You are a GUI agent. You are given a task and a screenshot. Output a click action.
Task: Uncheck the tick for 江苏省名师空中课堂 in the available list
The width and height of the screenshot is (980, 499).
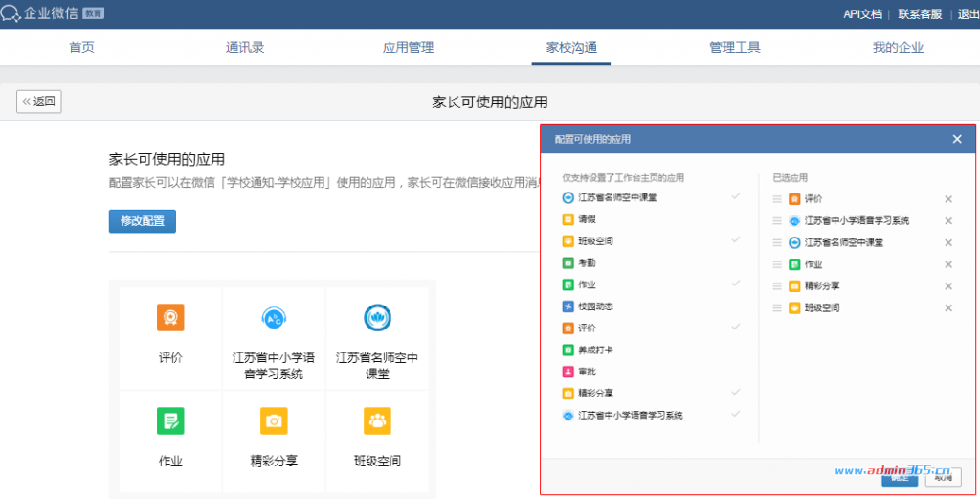(736, 196)
